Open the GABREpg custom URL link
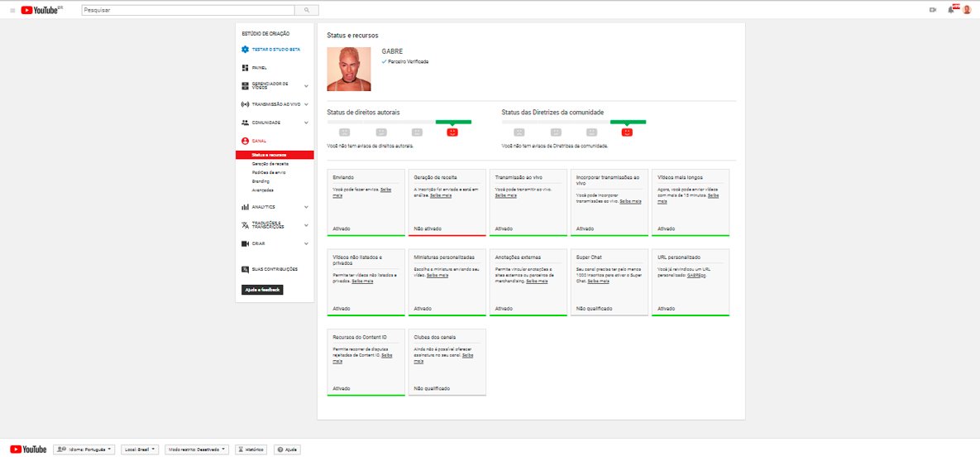The width and height of the screenshot is (980, 457). pos(696,276)
